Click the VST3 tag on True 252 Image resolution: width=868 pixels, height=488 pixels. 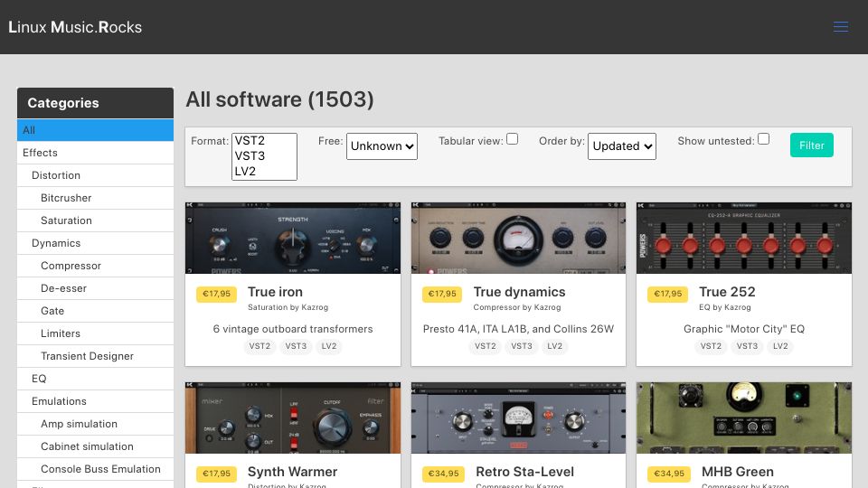tap(747, 346)
